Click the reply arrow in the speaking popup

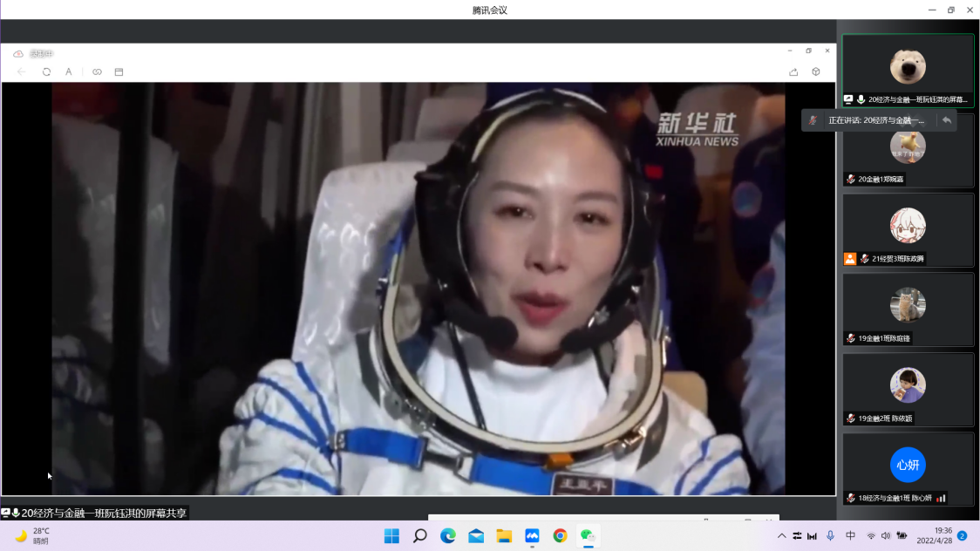[947, 120]
